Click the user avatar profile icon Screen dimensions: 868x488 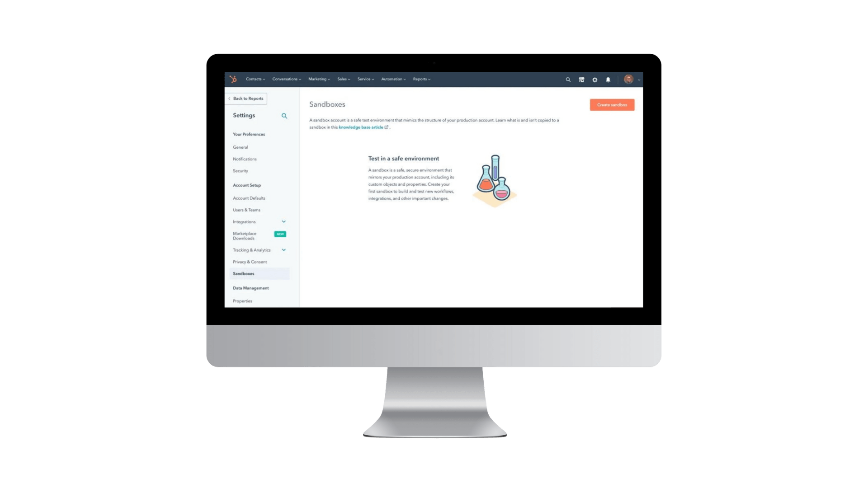628,79
